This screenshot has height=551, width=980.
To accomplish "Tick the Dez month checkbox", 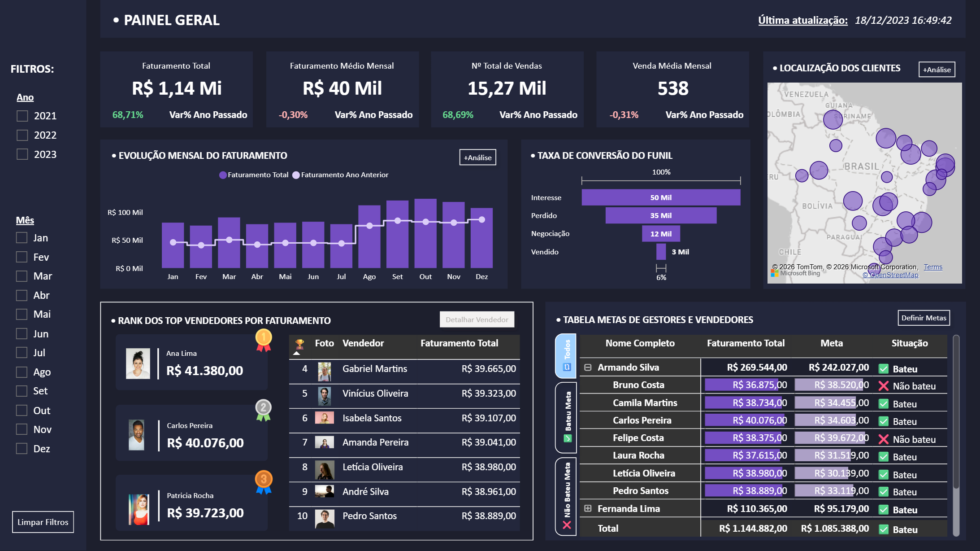I will (22, 449).
